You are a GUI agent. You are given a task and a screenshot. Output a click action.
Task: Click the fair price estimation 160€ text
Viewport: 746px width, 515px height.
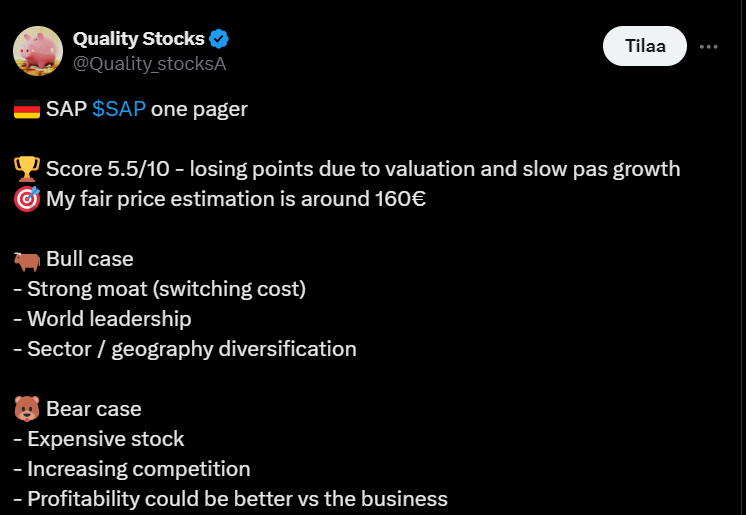(236, 198)
